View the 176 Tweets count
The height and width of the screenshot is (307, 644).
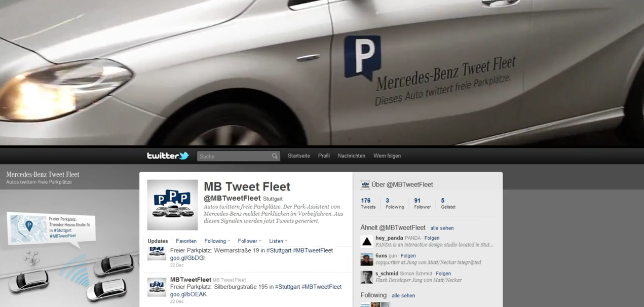pyautogui.click(x=368, y=203)
